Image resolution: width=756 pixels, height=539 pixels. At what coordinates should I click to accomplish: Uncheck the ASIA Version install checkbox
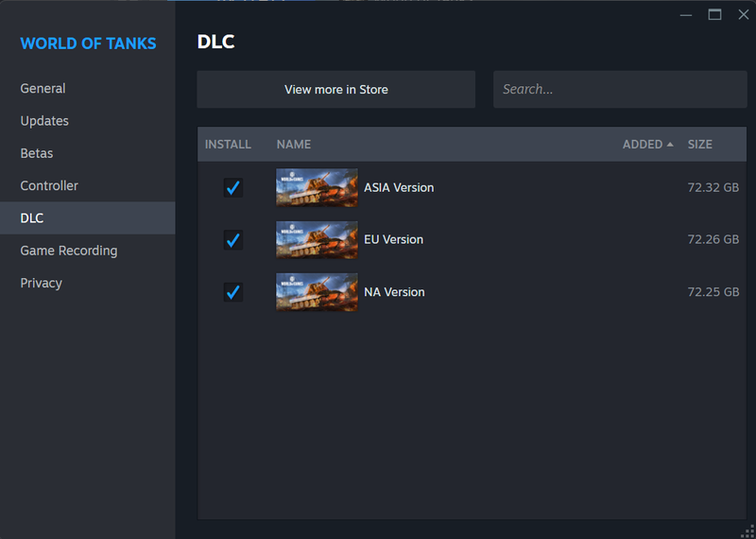233,188
